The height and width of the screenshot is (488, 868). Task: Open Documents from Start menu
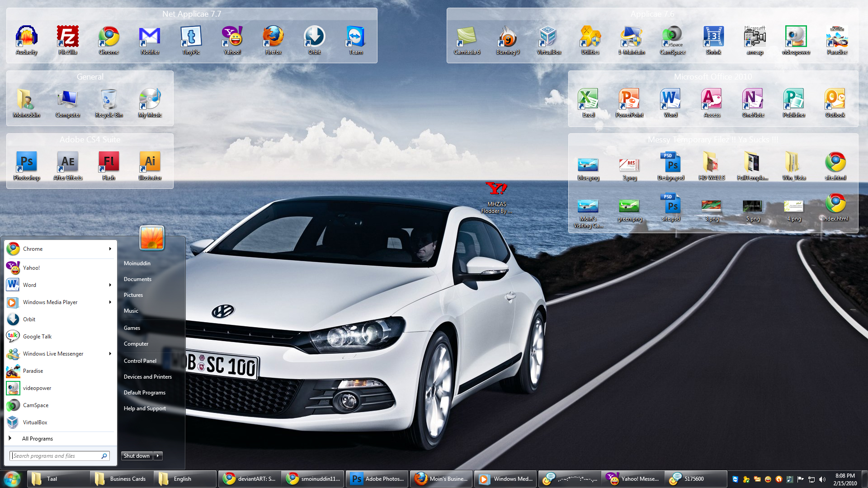coord(137,279)
